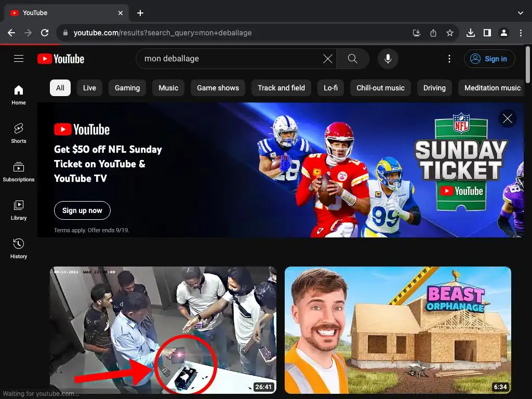Screen dimensions: 532x399
Task: Close the YouTube browser tab
Action: point(121,13)
